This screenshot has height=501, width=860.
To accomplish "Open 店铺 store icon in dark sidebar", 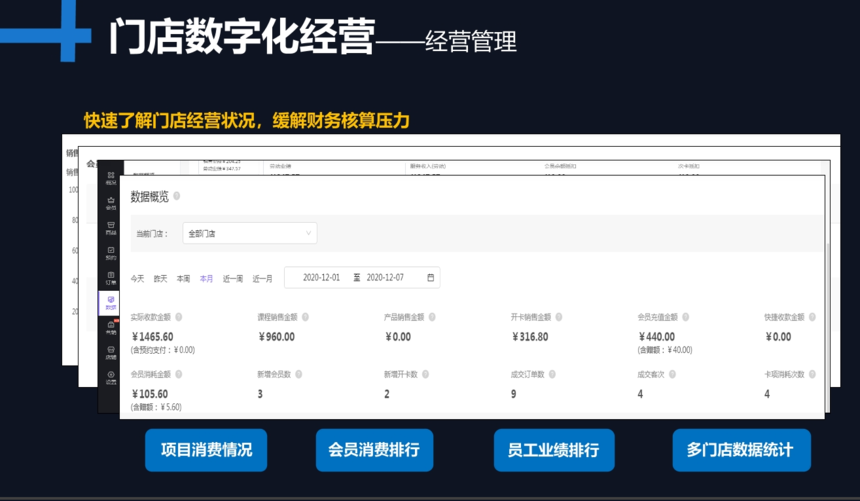I will pos(111,352).
